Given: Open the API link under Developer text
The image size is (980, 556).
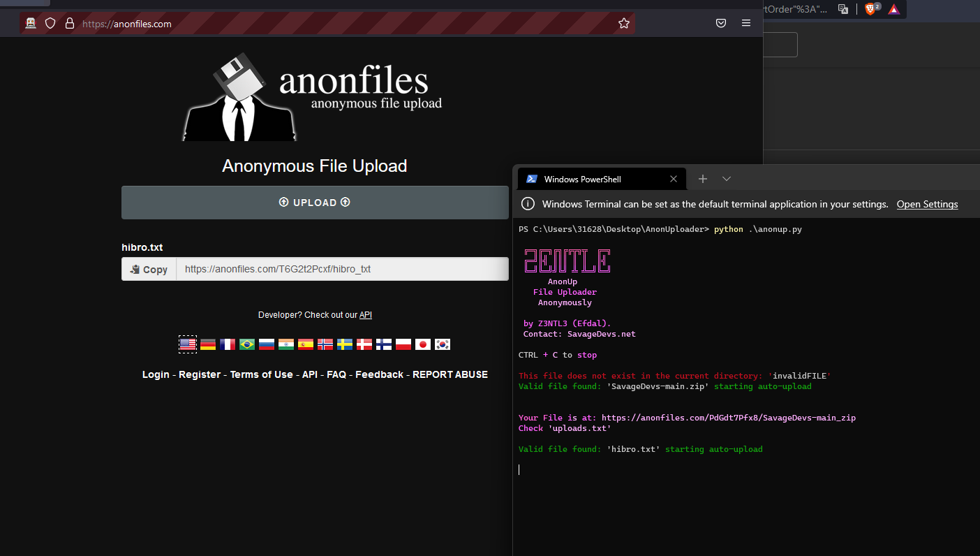Looking at the screenshot, I should tap(366, 315).
